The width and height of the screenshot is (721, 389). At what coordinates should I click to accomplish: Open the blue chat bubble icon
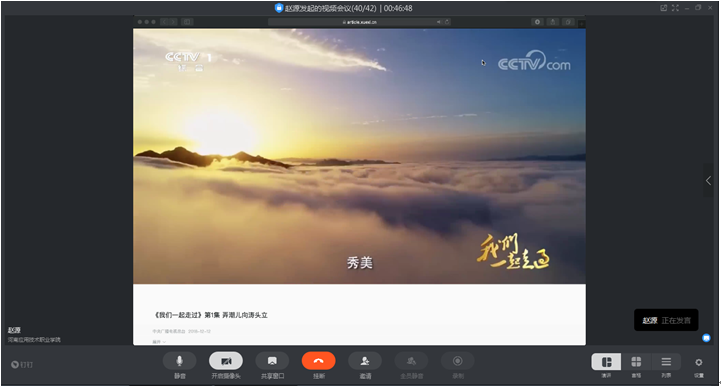click(706, 338)
